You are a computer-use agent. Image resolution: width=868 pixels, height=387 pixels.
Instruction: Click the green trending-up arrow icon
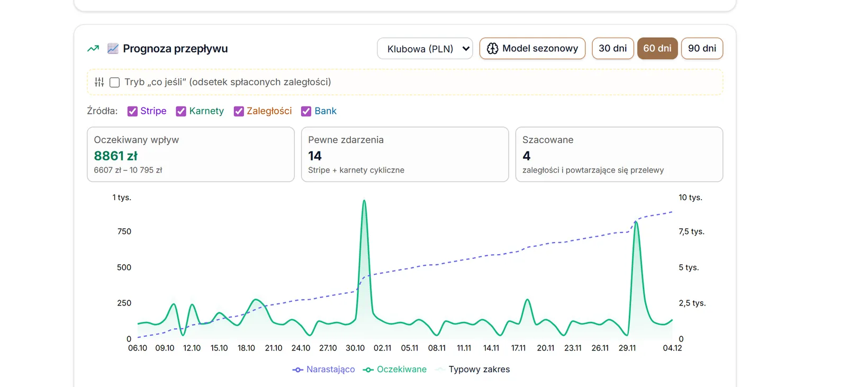[93, 49]
